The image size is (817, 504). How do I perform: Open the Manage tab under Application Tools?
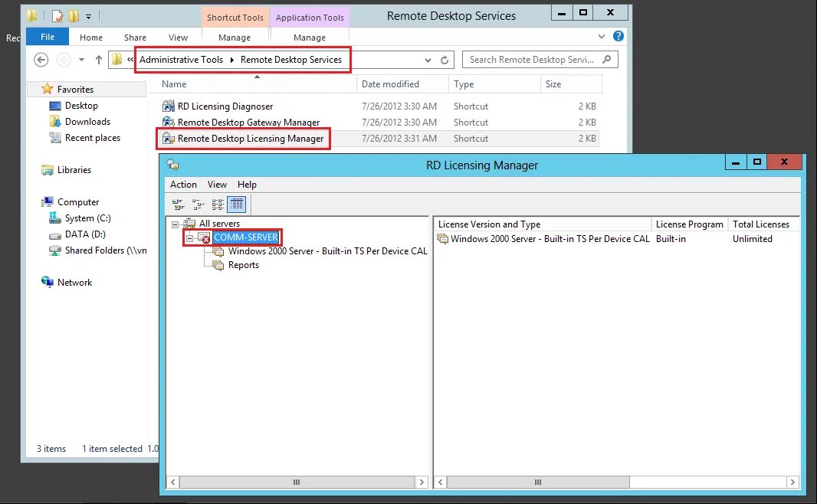310,38
